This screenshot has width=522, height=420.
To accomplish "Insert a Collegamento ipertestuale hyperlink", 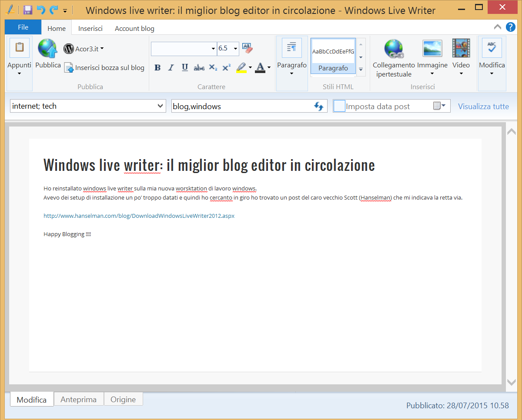I will tap(394, 58).
